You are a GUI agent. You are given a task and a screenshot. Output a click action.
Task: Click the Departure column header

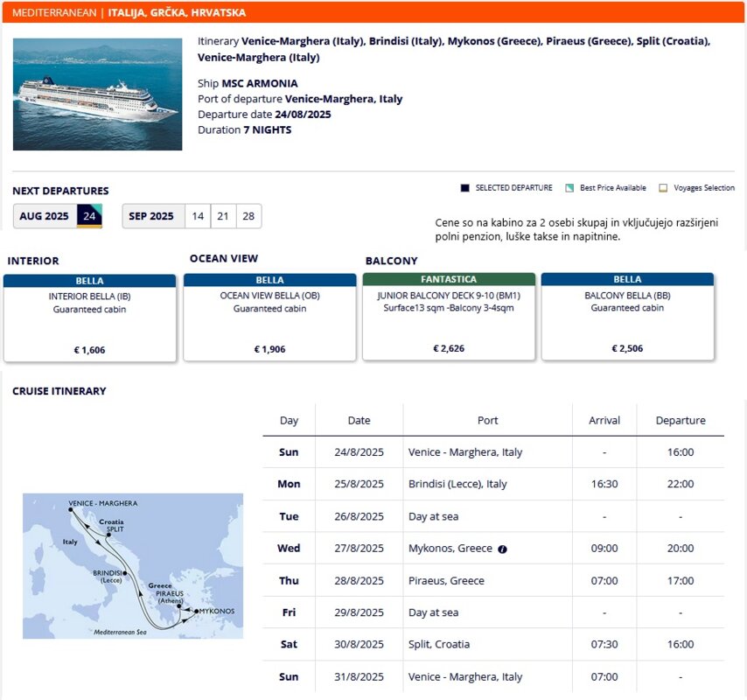coord(681,420)
